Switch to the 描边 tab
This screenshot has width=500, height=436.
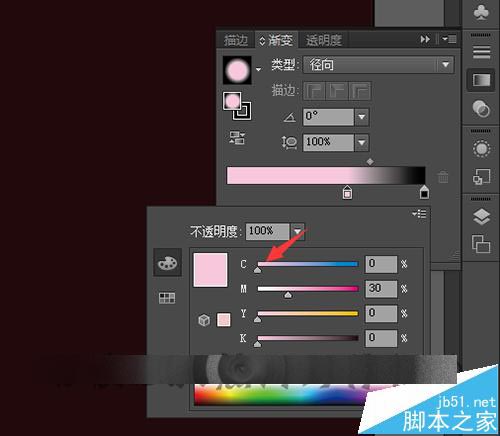pyautogui.click(x=236, y=40)
